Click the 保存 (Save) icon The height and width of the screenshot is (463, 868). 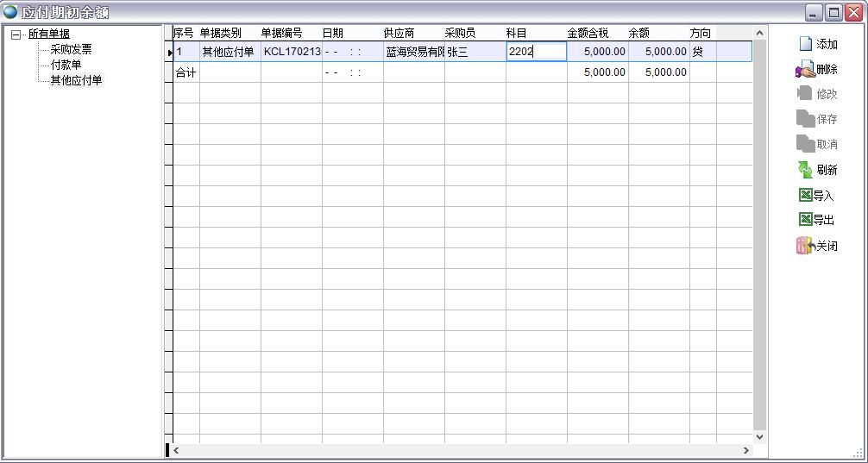pyautogui.click(x=805, y=119)
